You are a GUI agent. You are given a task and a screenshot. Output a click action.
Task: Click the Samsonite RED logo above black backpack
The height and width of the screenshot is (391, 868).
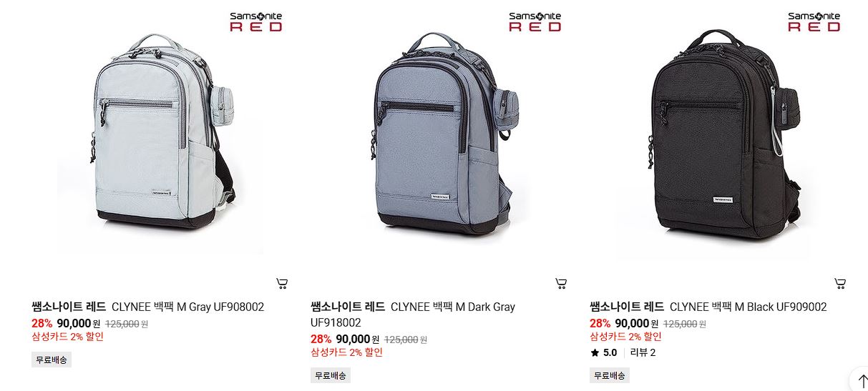[x=814, y=21]
